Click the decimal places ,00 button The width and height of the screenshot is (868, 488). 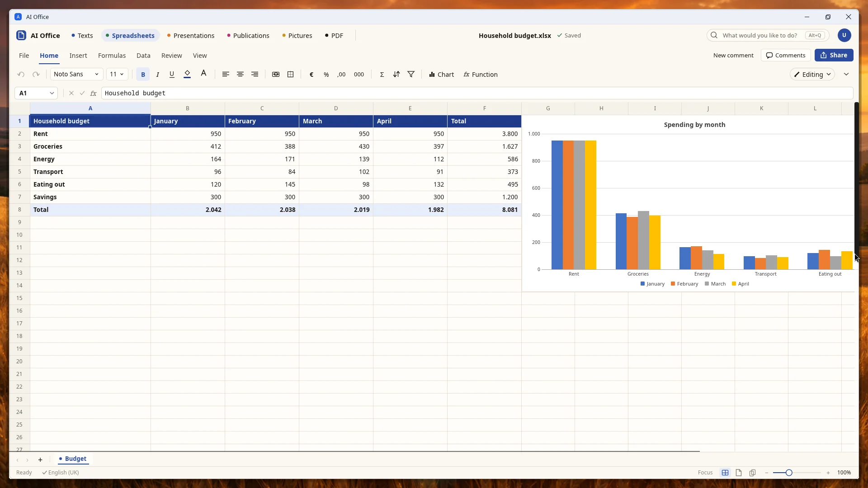341,75
